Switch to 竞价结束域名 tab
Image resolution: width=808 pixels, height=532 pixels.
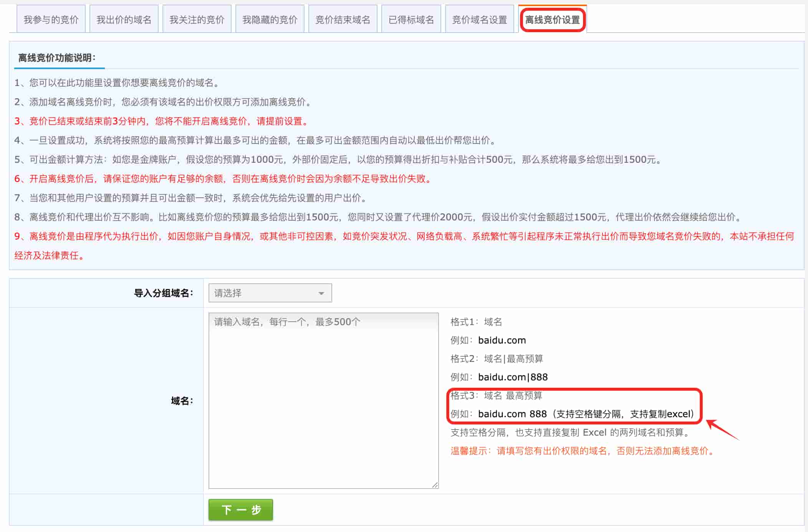(343, 18)
